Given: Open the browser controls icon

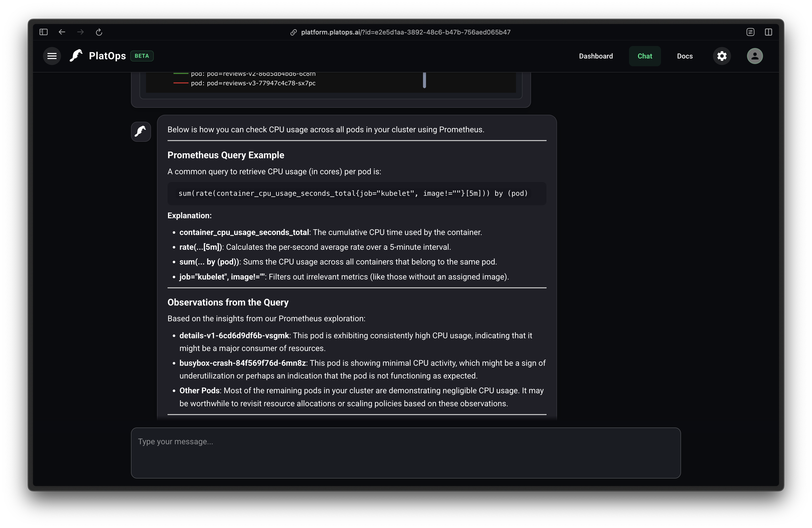Looking at the screenshot, I should click(750, 32).
